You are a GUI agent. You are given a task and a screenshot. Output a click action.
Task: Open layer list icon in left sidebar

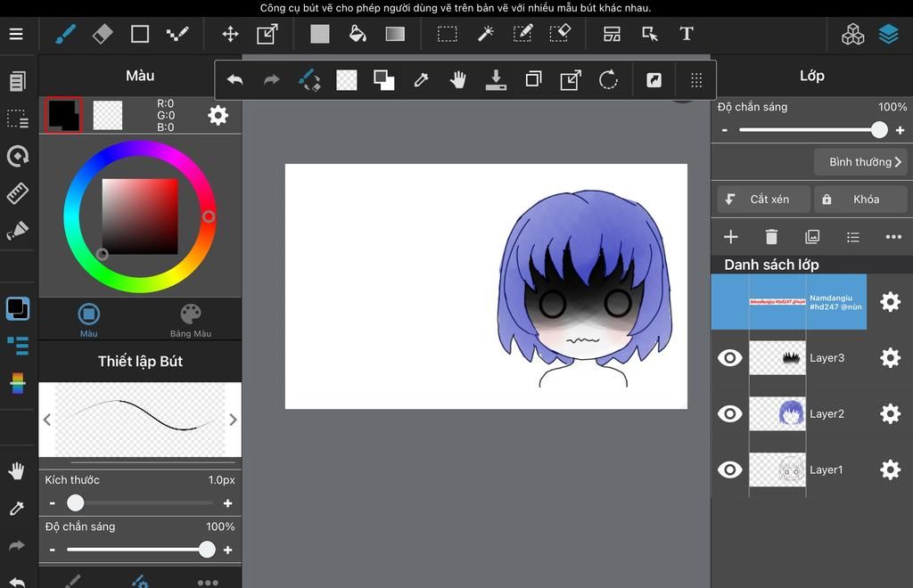point(18,346)
